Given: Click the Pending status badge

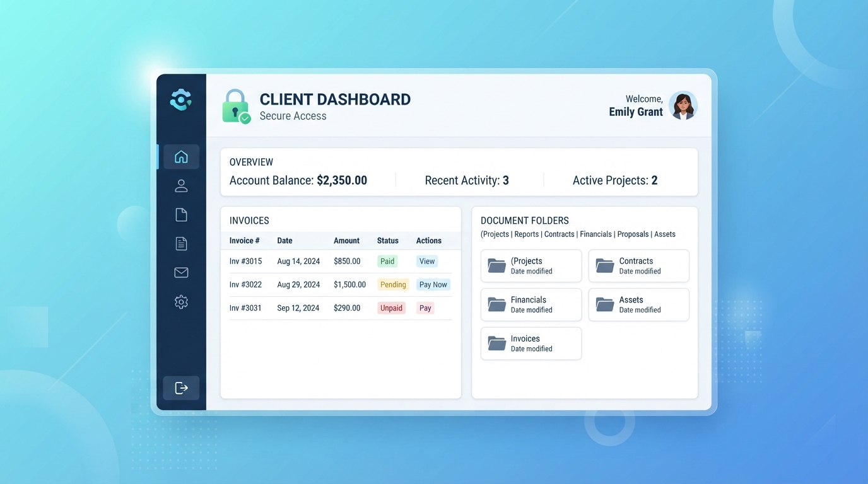Looking at the screenshot, I should [393, 285].
